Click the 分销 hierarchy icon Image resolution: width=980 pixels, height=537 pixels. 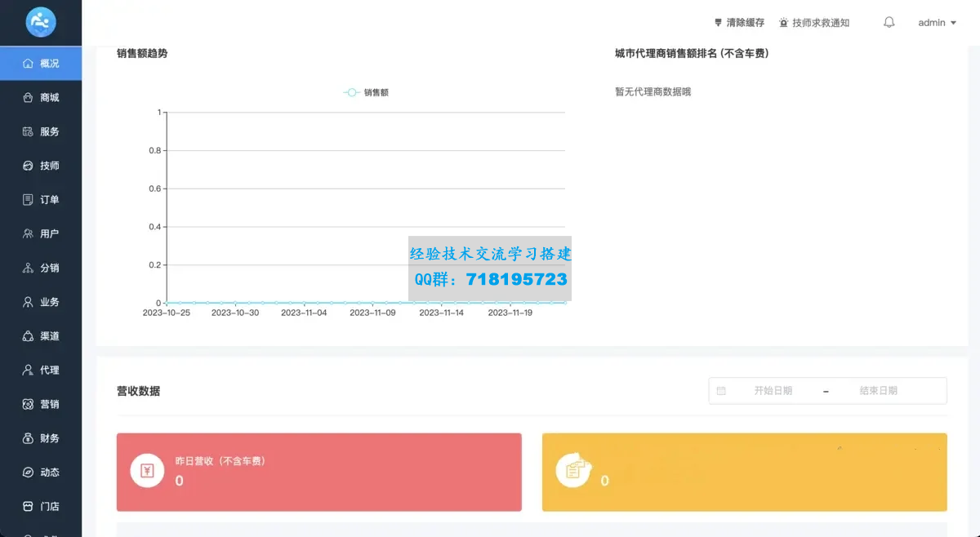tap(28, 268)
